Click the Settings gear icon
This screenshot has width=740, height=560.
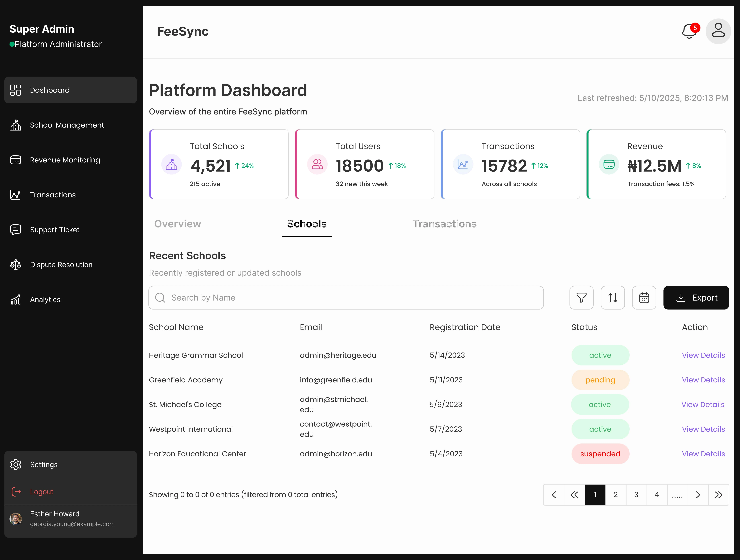[16, 464]
